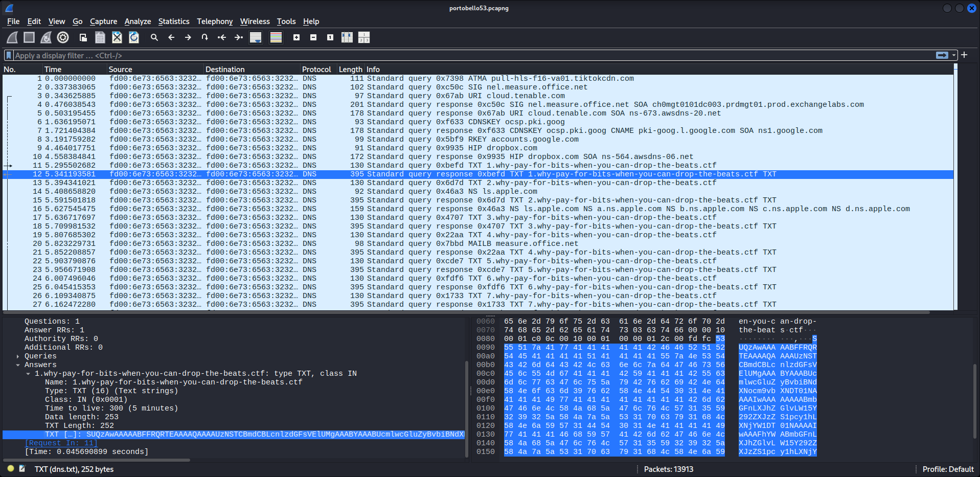Viewport: 980px width, 477px height.
Task: Open the Edit menu
Action: (34, 21)
